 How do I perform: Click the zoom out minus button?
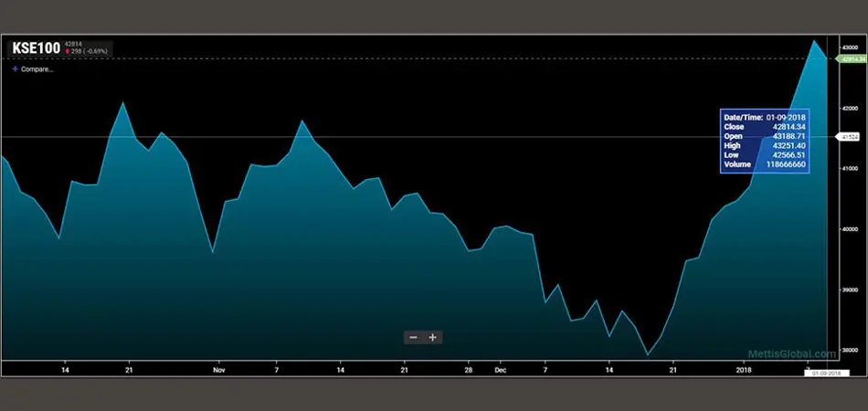(414, 337)
